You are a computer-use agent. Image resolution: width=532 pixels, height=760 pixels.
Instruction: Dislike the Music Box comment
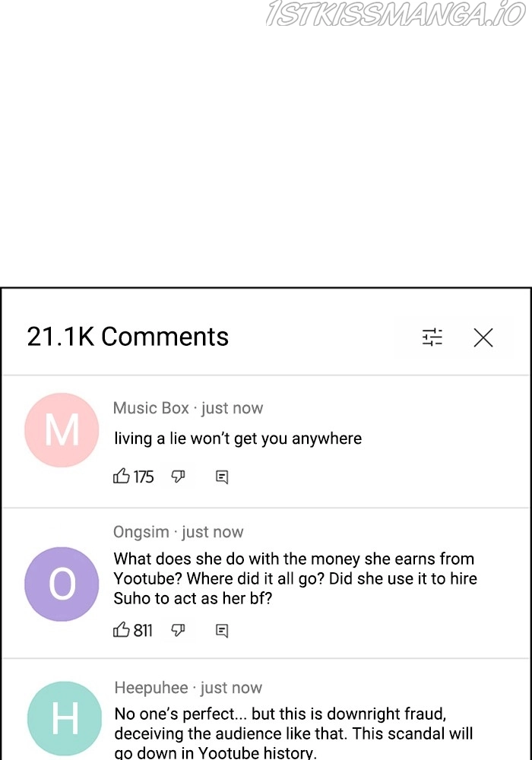click(x=179, y=477)
